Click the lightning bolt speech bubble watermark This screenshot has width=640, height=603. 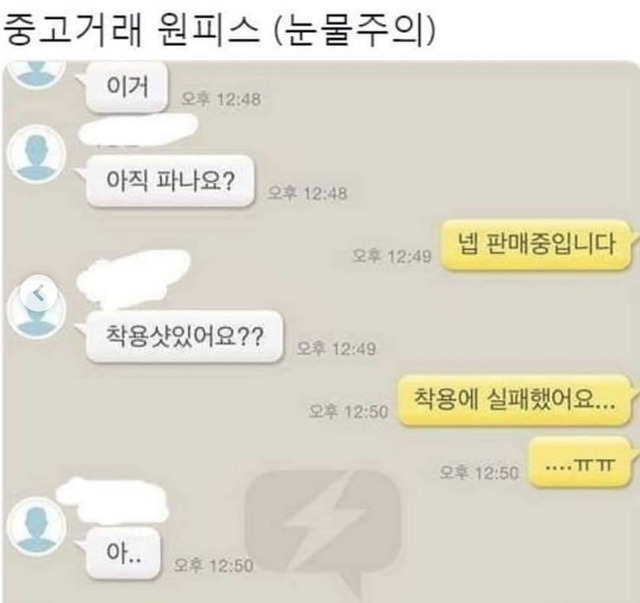(x=322, y=531)
